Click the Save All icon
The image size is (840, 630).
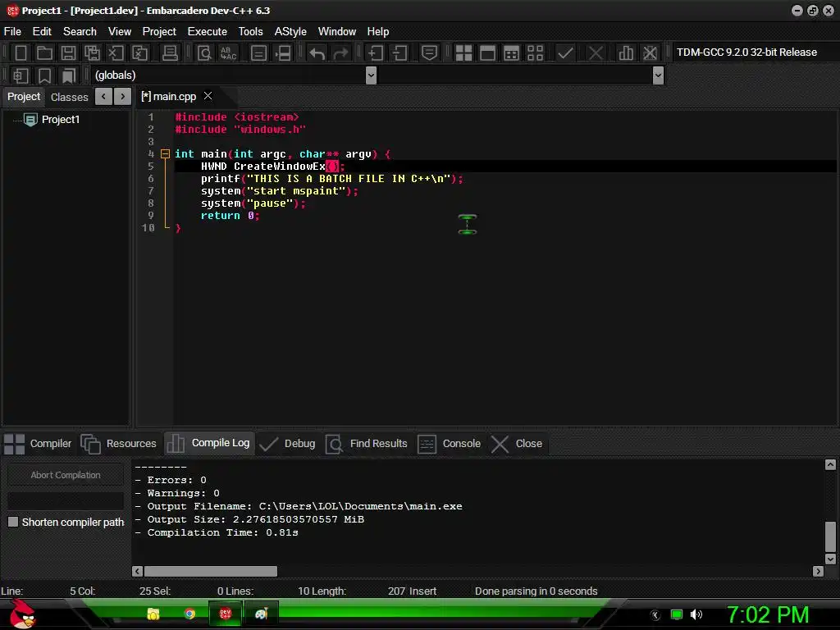92,52
